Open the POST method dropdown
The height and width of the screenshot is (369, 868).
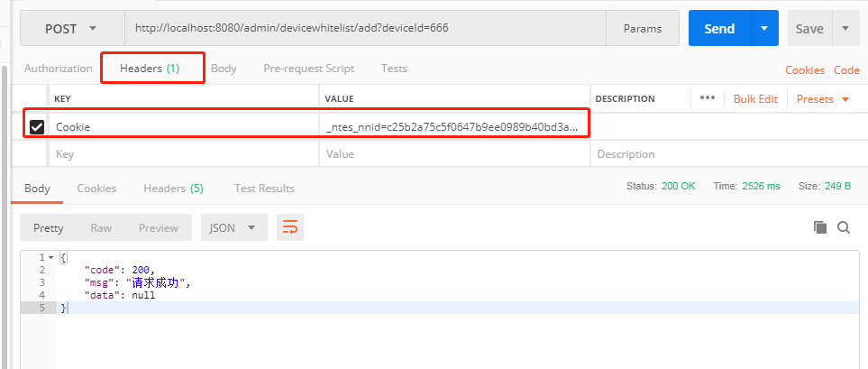(x=71, y=29)
